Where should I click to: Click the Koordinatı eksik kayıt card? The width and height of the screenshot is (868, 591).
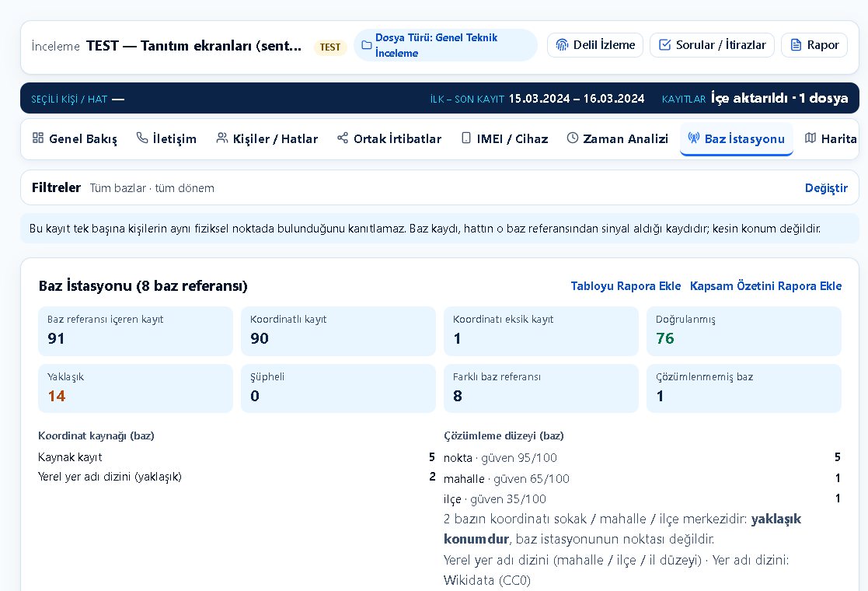[541, 330]
